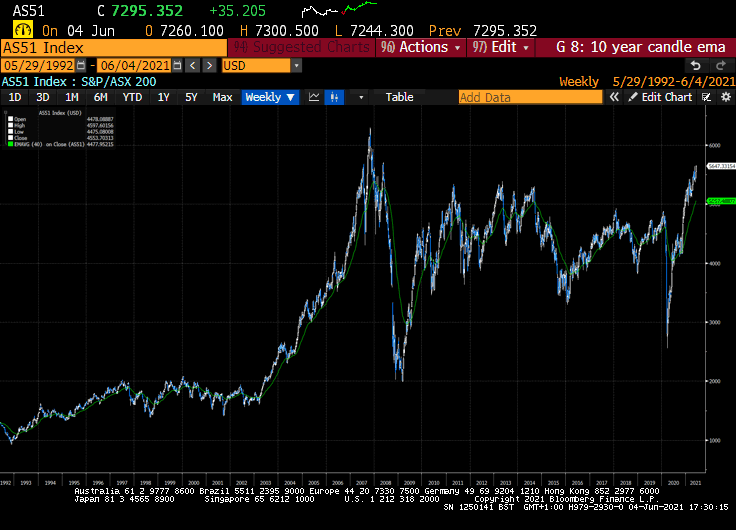Toggle the Low series checkbox in the legend

click(10, 132)
